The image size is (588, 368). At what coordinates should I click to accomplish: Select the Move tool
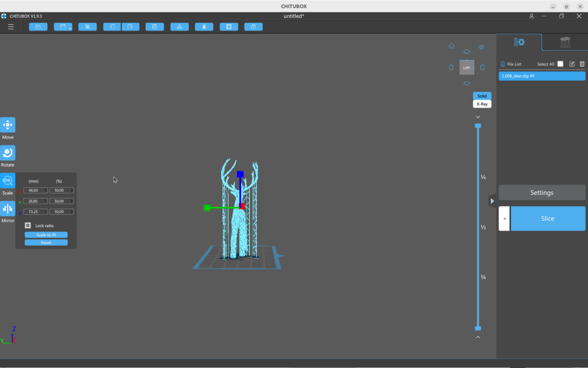(8, 125)
